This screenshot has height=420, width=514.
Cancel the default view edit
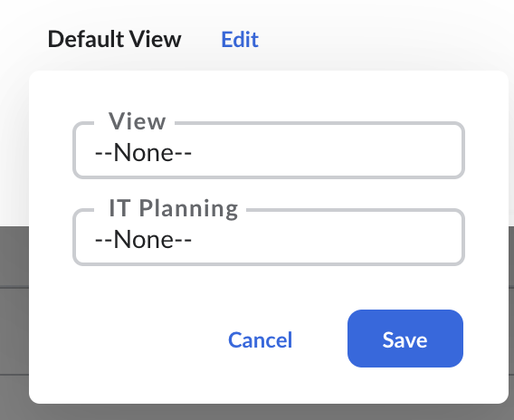pyautogui.click(x=260, y=339)
